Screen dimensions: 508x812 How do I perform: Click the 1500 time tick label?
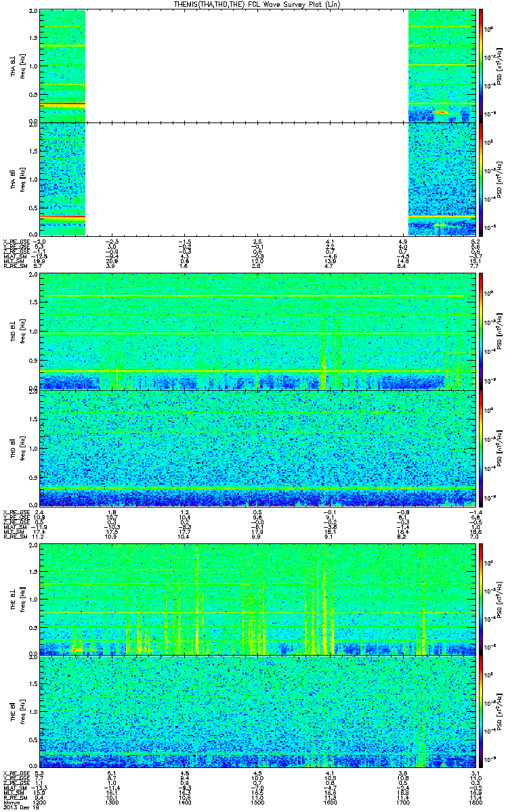pos(257,802)
